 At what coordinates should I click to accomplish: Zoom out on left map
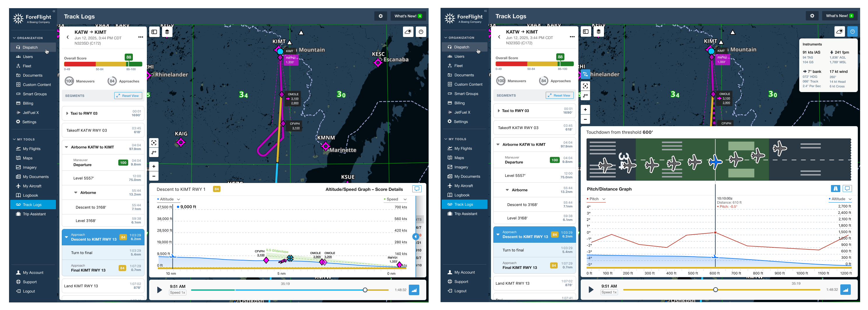pyautogui.click(x=154, y=176)
